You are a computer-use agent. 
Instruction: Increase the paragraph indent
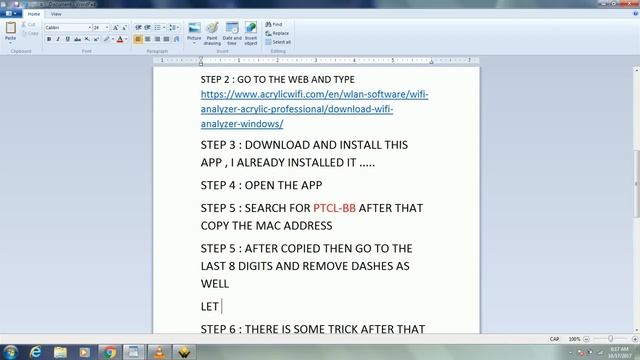point(147,27)
